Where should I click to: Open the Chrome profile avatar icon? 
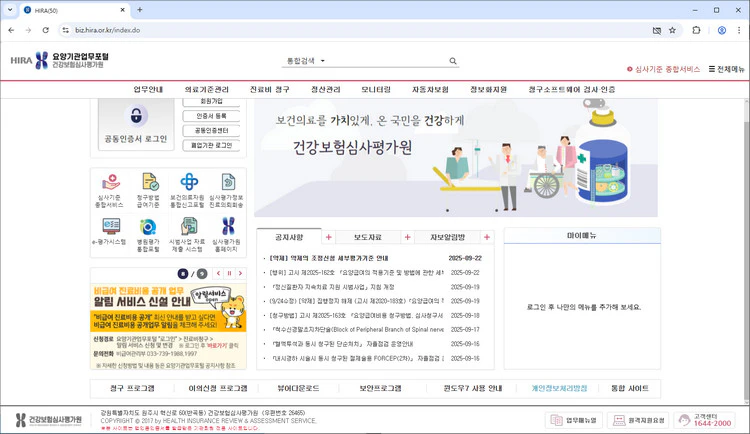[722, 30]
